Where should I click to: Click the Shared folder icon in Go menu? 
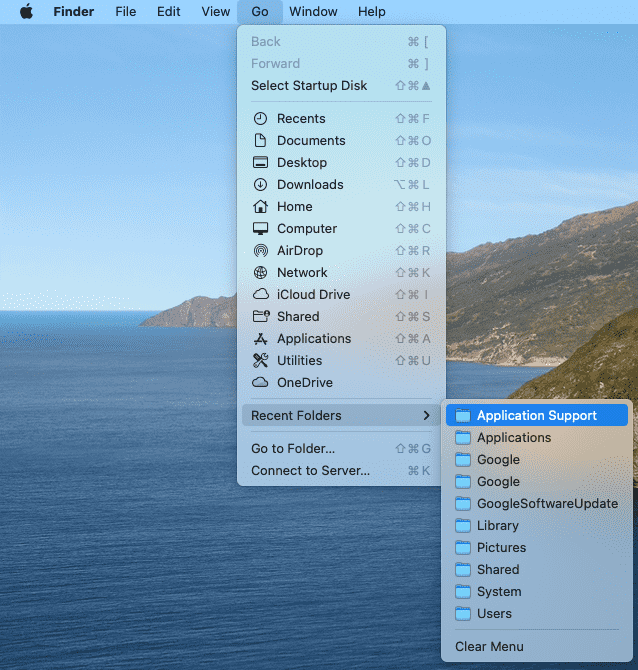tap(261, 316)
